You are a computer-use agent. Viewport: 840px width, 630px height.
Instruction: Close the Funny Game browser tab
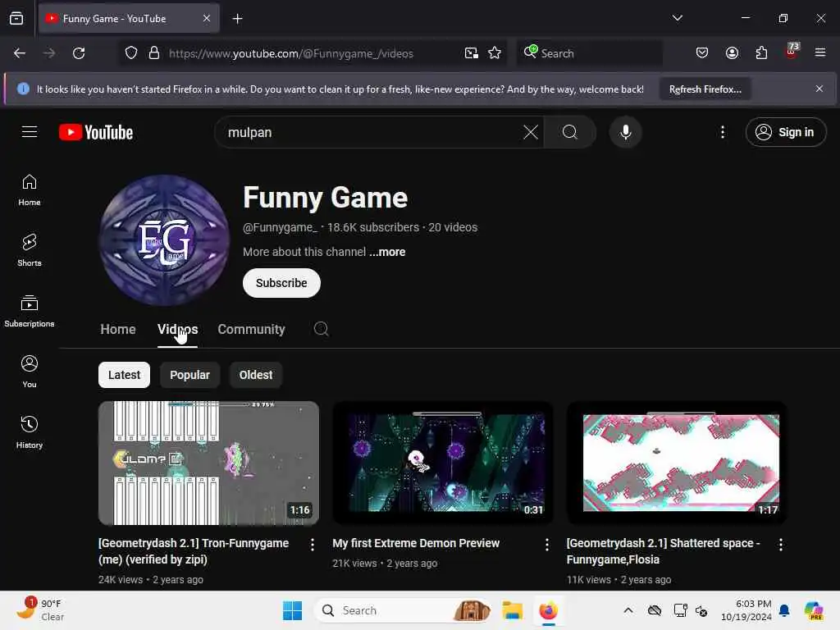pos(207,19)
